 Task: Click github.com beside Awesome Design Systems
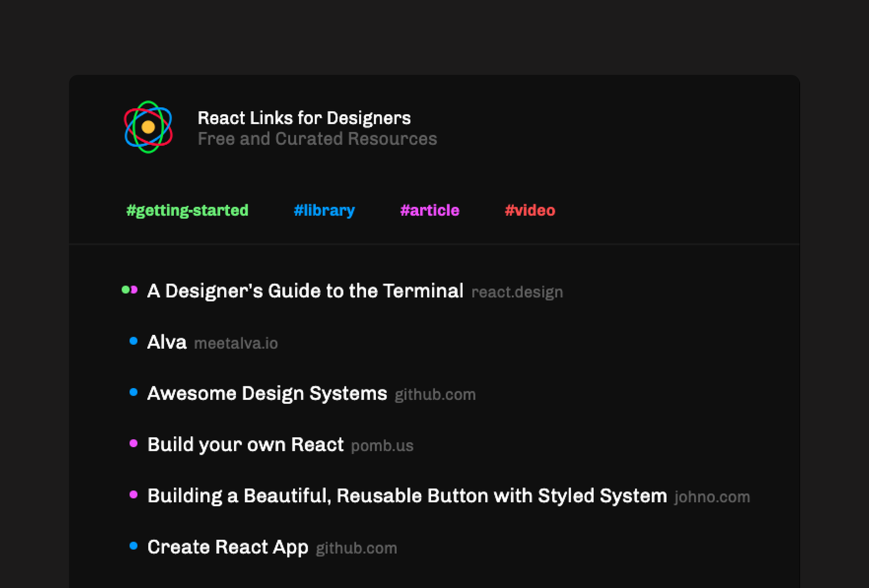point(435,395)
